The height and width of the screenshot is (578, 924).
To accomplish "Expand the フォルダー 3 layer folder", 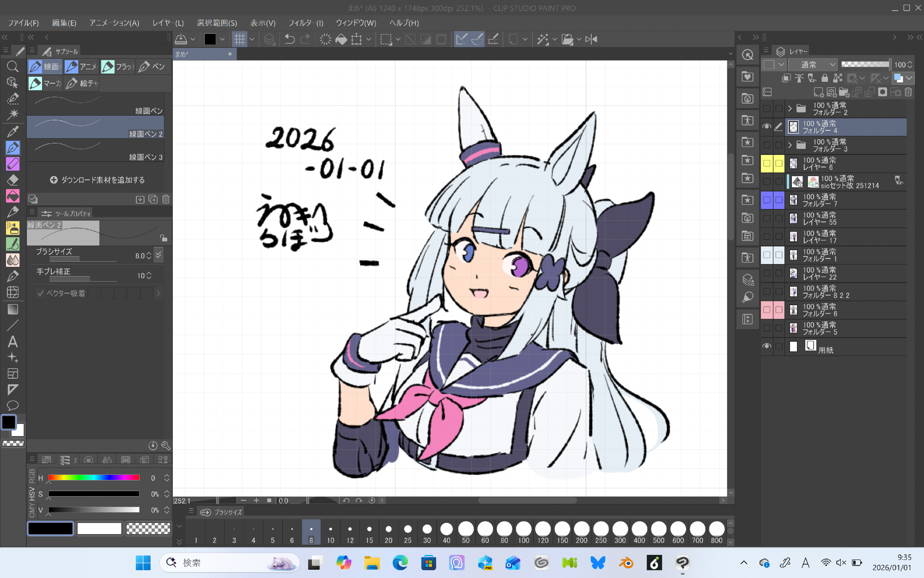I will [790, 145].
